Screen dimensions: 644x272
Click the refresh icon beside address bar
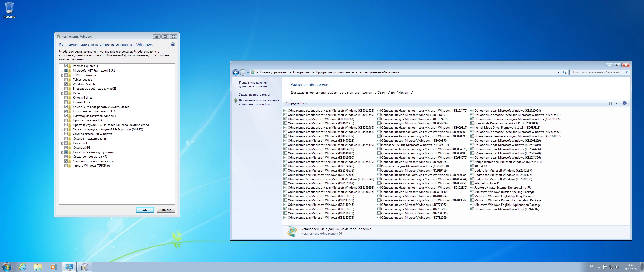pyautogui.click(x=565, y=73)
